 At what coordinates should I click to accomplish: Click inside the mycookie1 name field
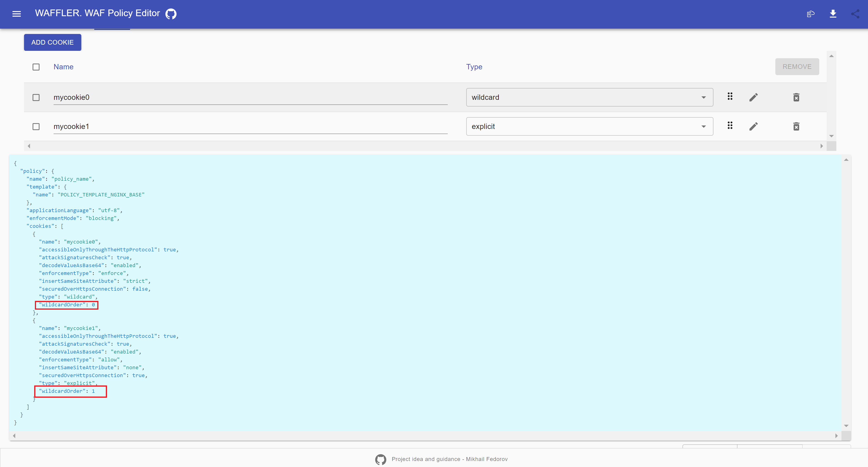(x=249, y=126)
